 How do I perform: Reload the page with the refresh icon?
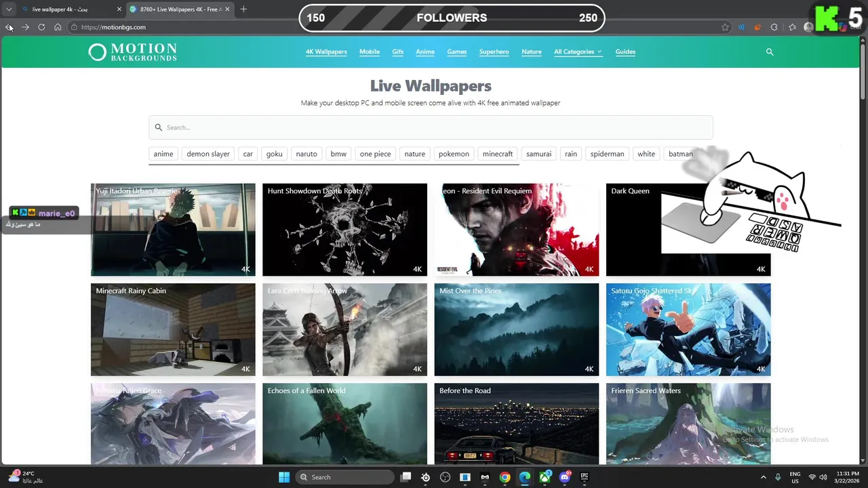coord(41,27)
